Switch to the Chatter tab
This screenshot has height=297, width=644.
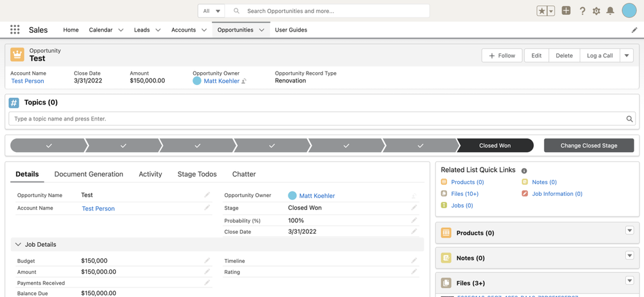244,174
